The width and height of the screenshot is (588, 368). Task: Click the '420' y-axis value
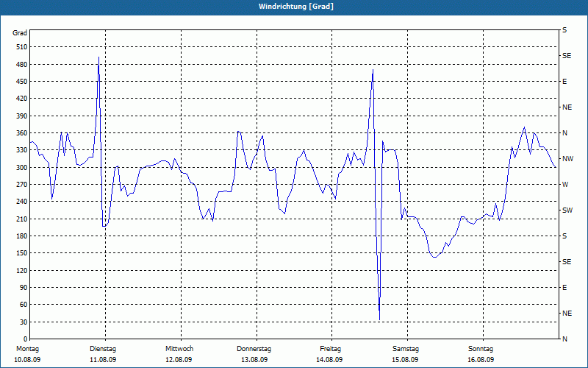click(22, 99)
